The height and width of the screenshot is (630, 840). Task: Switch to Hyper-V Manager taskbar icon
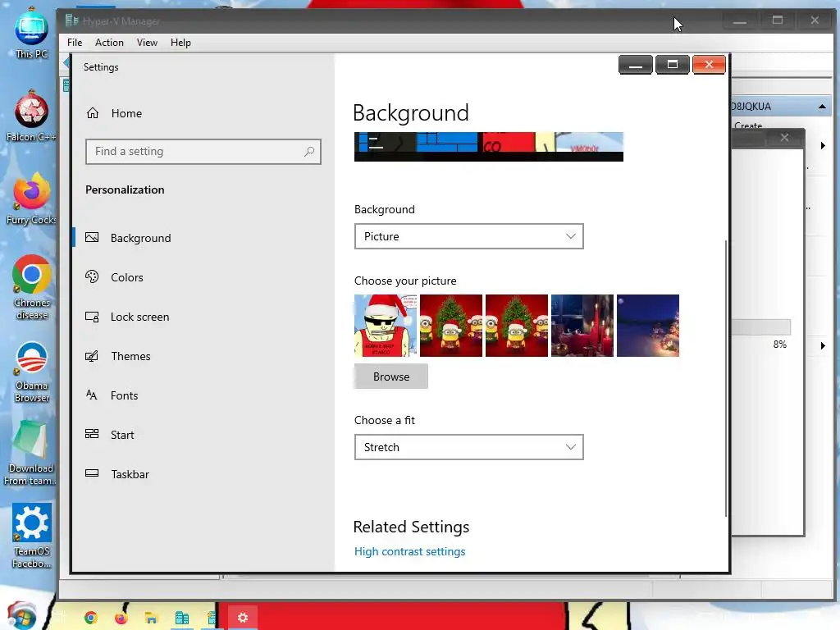181,619
